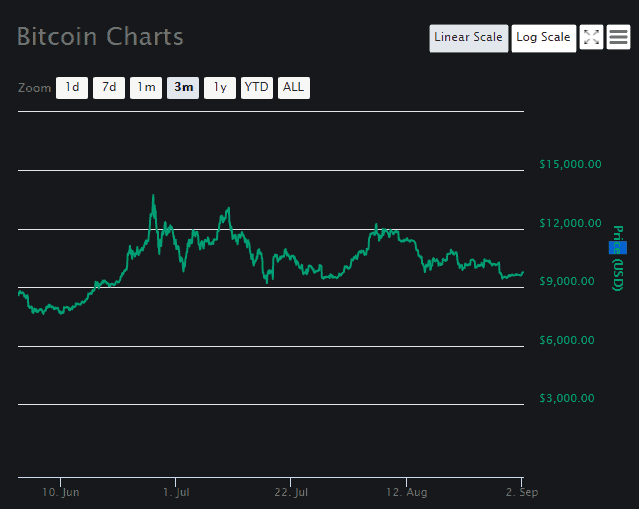Click the 10. Jun date label
639x509 pixels.
pos(61,492)
